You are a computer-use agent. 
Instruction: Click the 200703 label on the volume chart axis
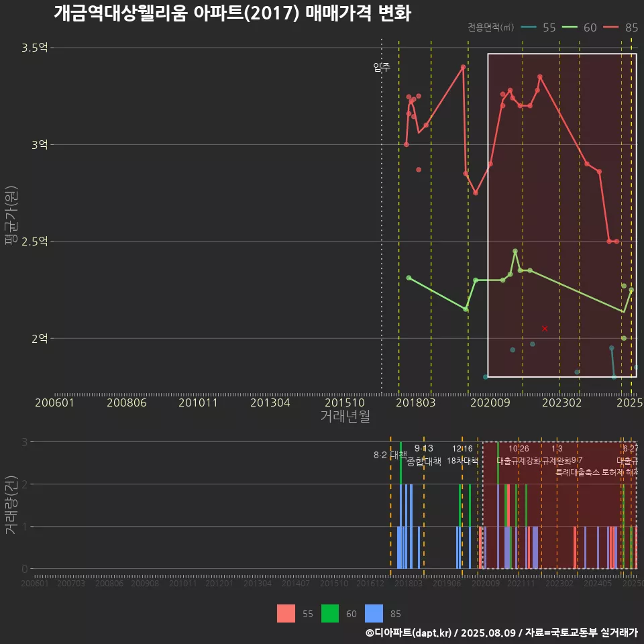(x=70, y=583)
